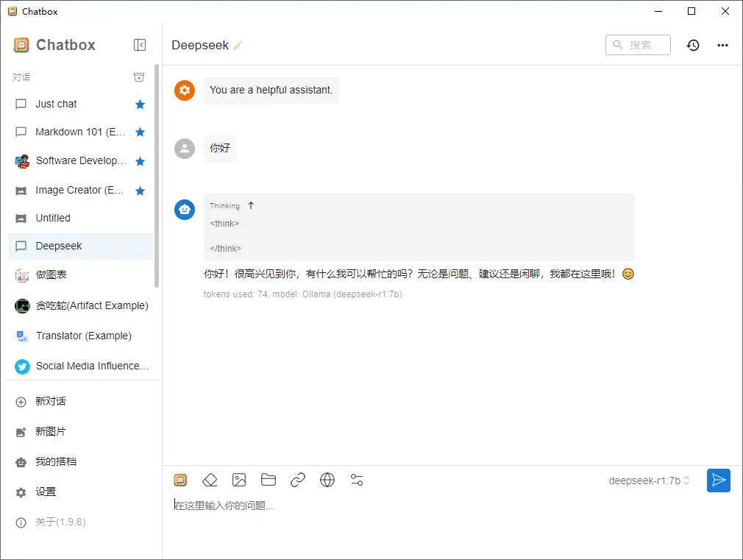Select the Deepseek conversation in sidebar
This screenshot has width=743, height=560.
pos(81,246)
